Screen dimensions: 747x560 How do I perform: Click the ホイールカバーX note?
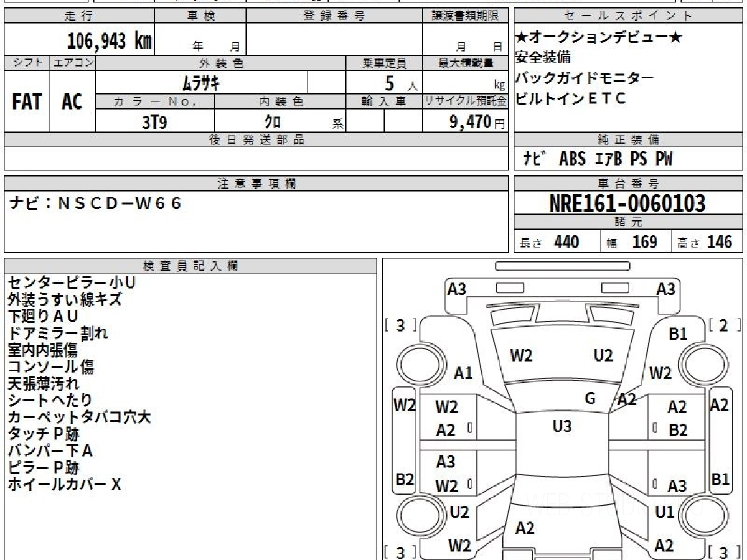tap(64, 484)
